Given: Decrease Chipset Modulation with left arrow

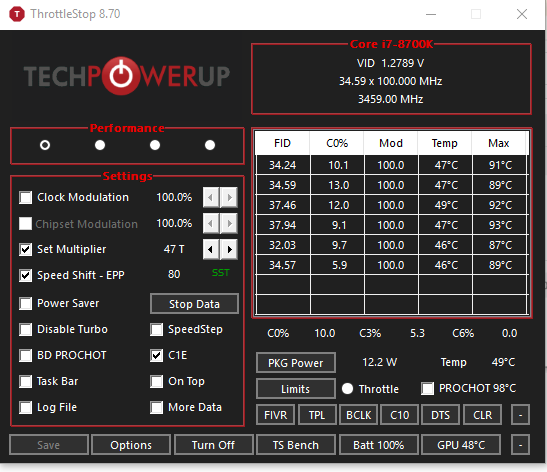Looking at the screenshot, I should point(211,223).
